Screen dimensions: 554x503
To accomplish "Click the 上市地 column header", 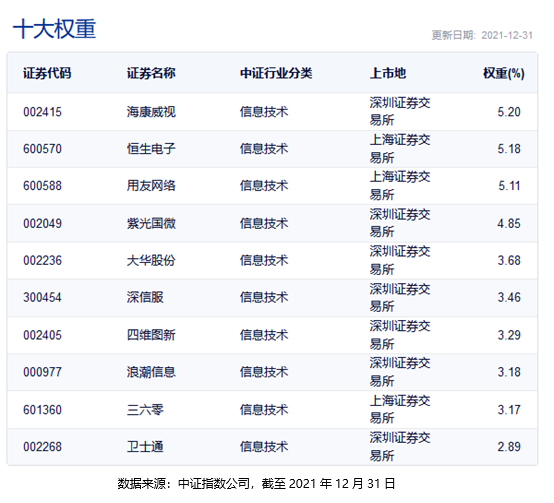I will pos(388,73).
